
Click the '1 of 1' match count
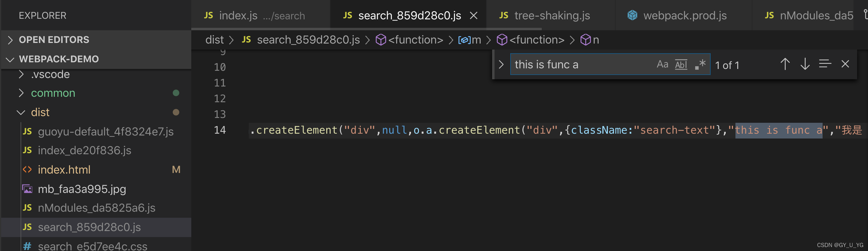(727, 65)
